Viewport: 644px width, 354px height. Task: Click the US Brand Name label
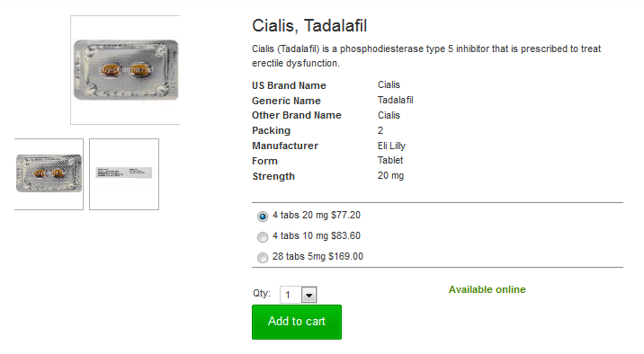pyautogui.click(x=289, y=85)
